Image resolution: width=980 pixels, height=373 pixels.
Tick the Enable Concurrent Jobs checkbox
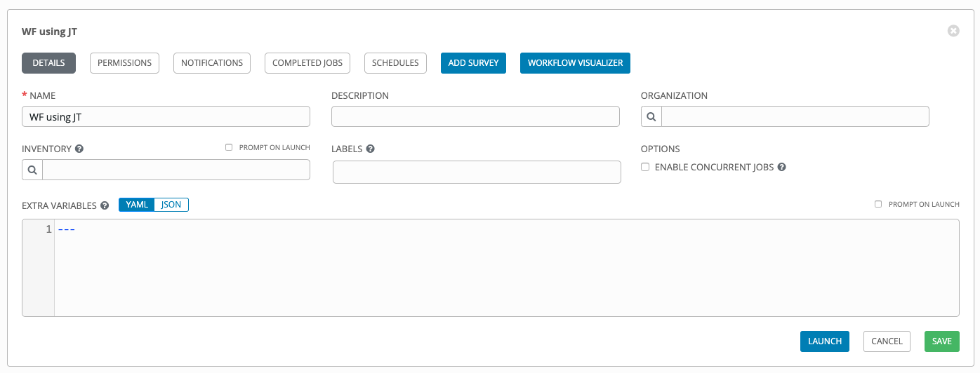click(x=645, y=168)
